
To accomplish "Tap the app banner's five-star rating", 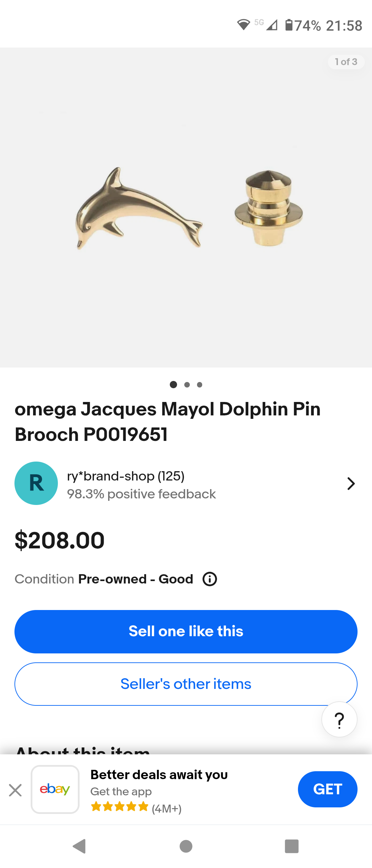I will [x=120, y=807].
